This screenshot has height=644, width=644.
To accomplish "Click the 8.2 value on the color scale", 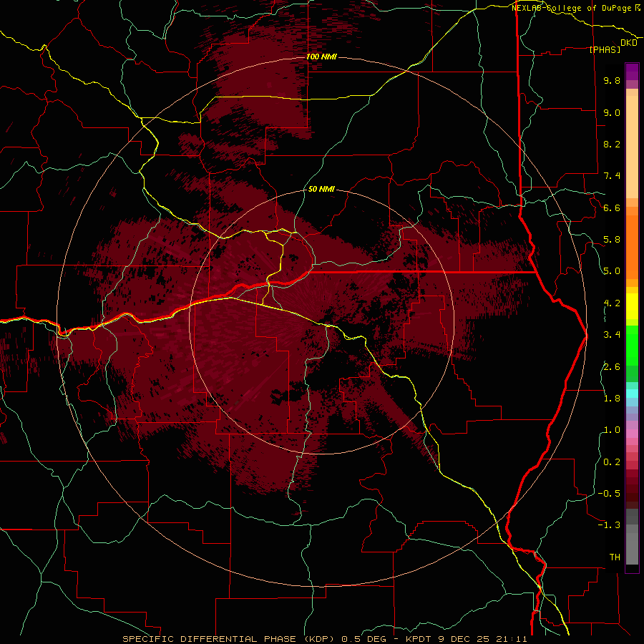I will [612, 144].
